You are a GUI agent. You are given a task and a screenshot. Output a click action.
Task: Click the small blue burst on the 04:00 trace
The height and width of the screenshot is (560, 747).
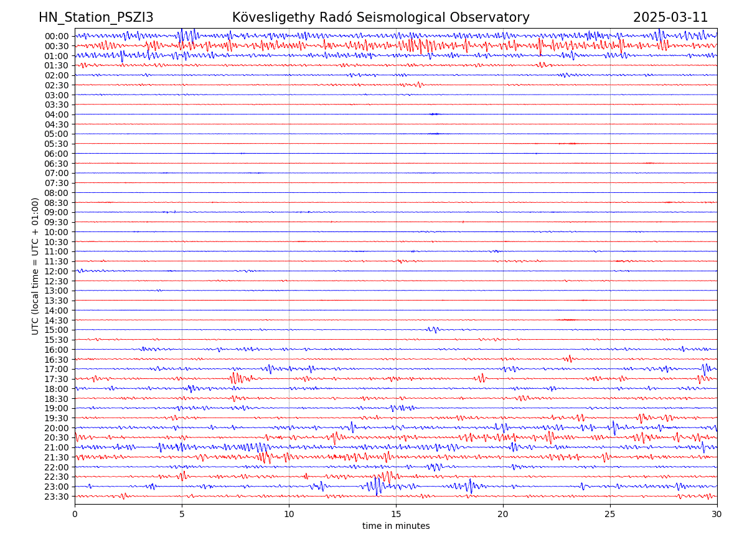(435, 114)
